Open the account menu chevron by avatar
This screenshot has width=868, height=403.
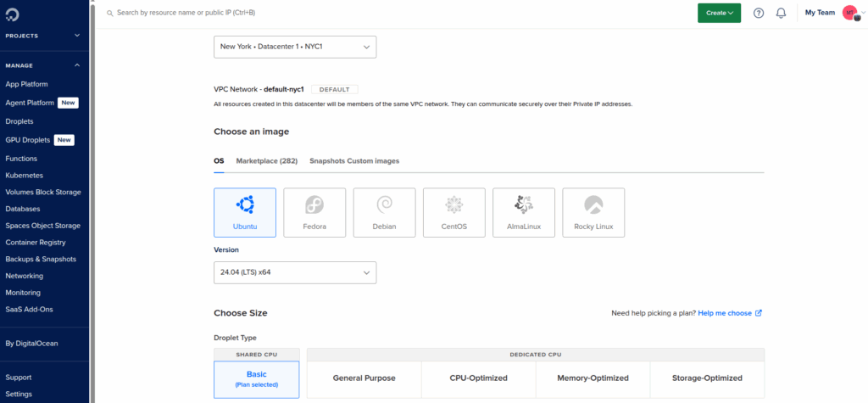click(x=863, y=13)
